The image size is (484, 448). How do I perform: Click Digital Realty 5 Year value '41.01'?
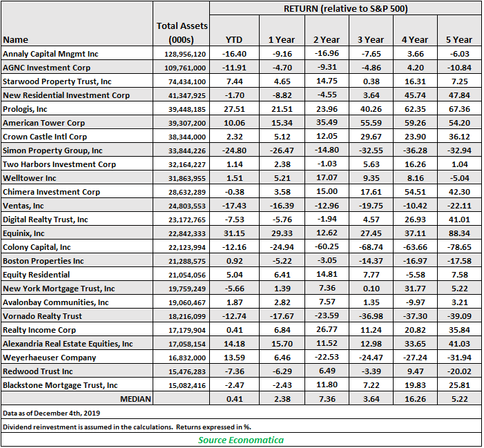click(x=459, y=220)
